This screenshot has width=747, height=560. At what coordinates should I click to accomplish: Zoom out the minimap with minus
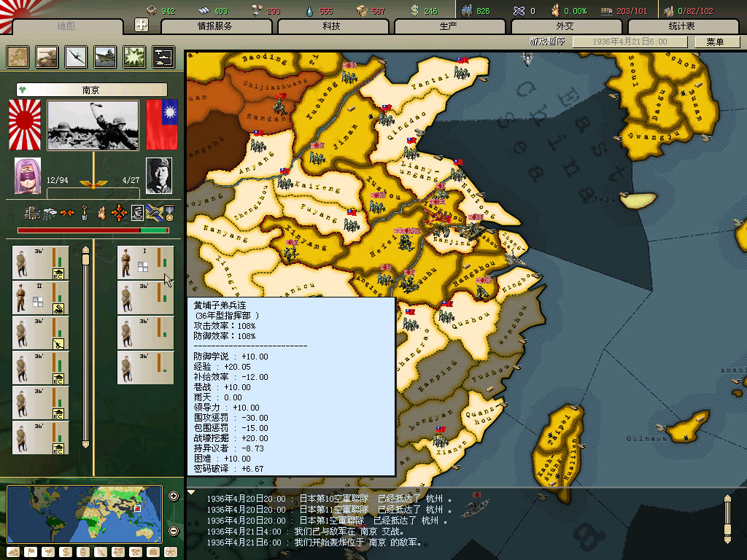[174, 531]
